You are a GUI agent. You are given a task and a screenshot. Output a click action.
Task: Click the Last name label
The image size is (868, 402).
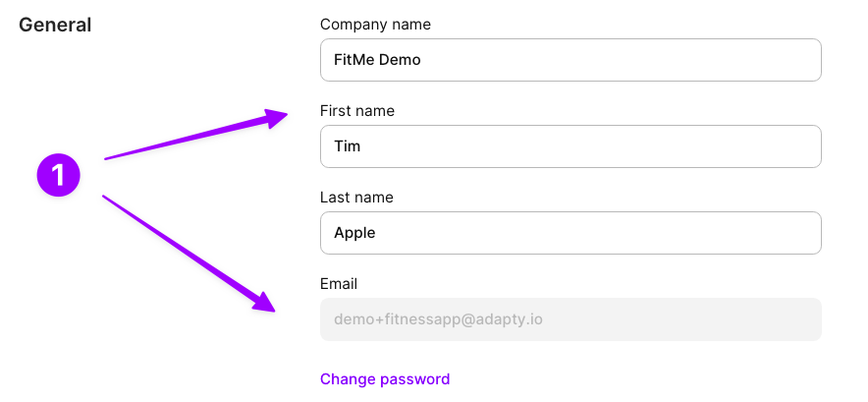click(x=356, y=198)
